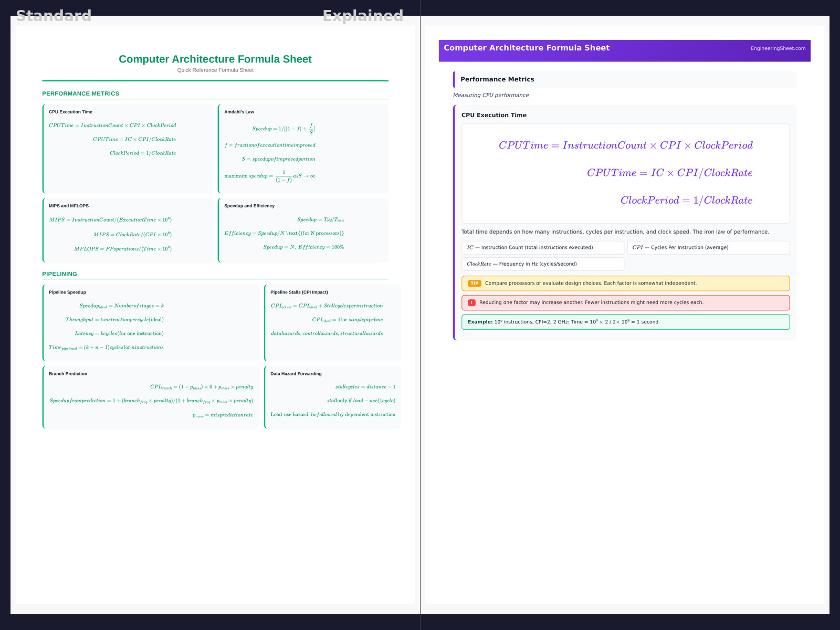
Task: Select the Pipeline Speedup card heading
Action: (67, 292)
